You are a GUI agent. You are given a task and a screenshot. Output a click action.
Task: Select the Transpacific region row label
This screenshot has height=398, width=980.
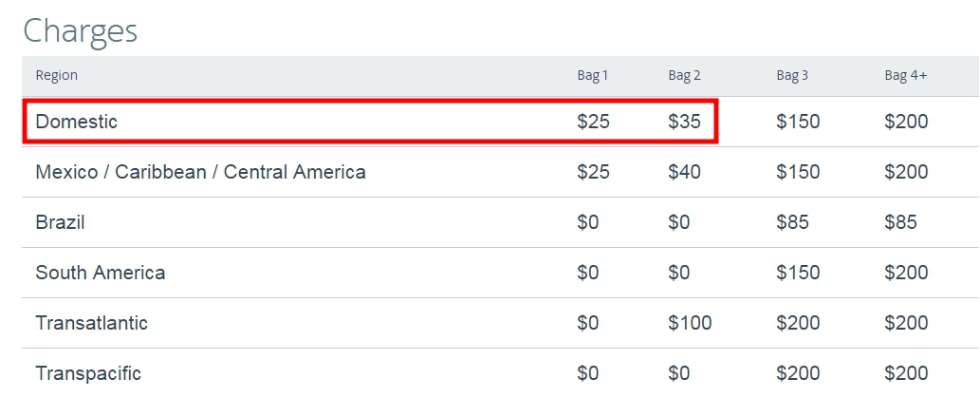(x=88, y=373)
